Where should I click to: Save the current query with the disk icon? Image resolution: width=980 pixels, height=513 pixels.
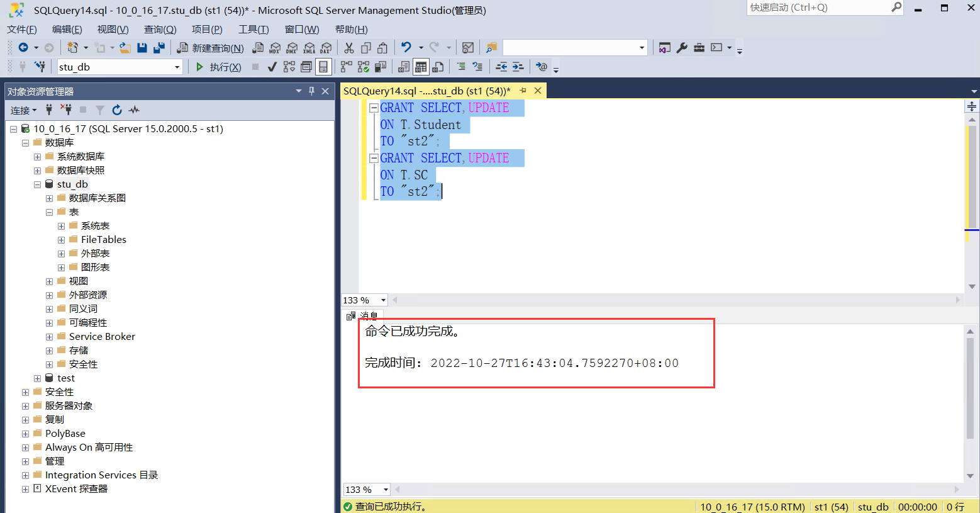[x=142, y=48]
